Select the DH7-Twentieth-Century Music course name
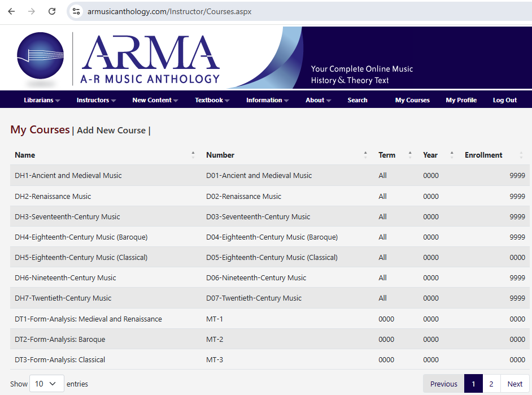The image size is (532, 395). (63, 298)
